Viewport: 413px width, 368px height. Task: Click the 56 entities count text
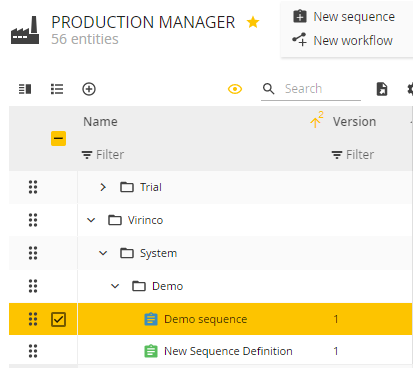click(x=85, y=39)
